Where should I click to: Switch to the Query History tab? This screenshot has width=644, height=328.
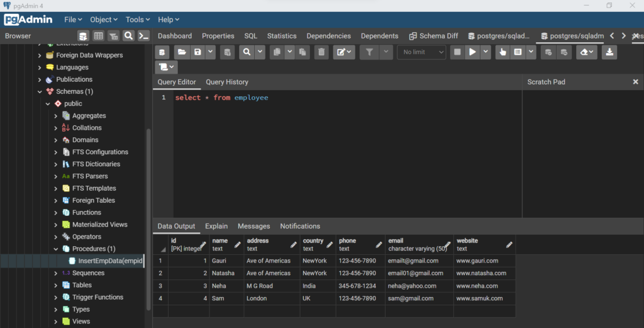point(227,82)
